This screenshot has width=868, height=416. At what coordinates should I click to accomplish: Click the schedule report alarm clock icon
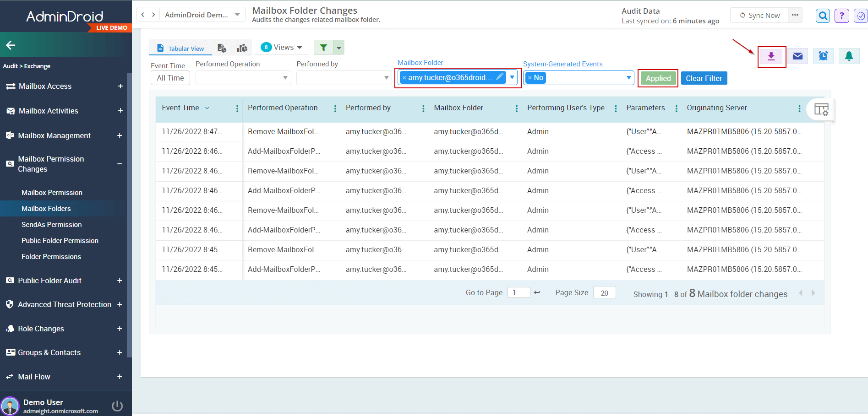823,56
